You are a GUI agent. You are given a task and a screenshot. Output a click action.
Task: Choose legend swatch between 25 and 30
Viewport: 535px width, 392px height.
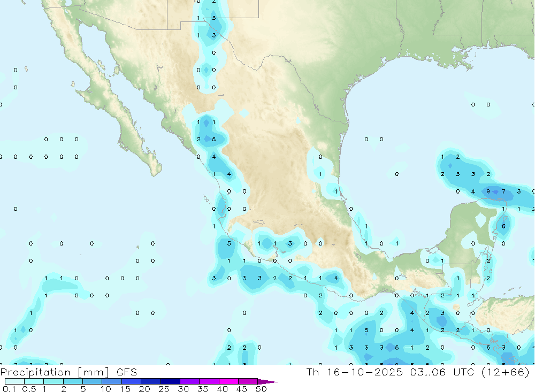coord(170,381)
